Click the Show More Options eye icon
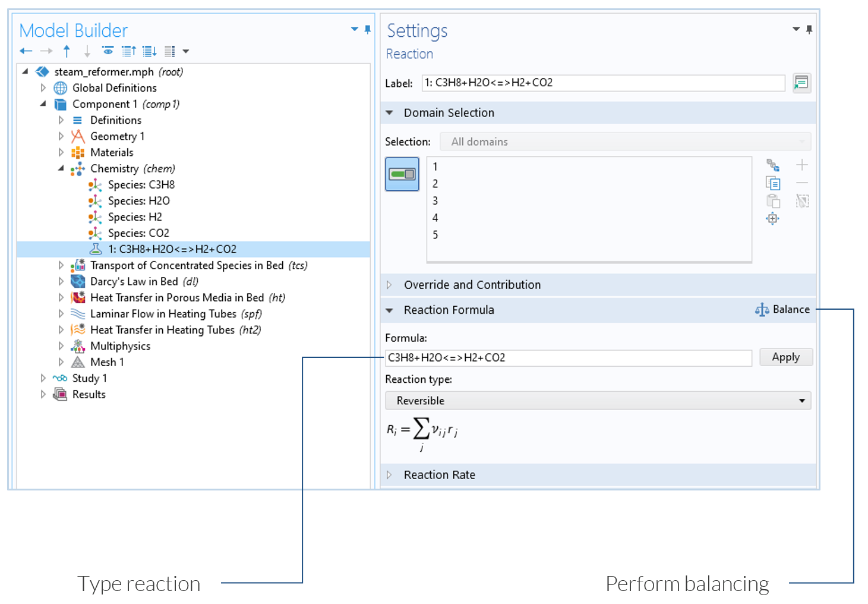Image resolution: width=868 pixels, height=604 pixels. coord(108,51)
